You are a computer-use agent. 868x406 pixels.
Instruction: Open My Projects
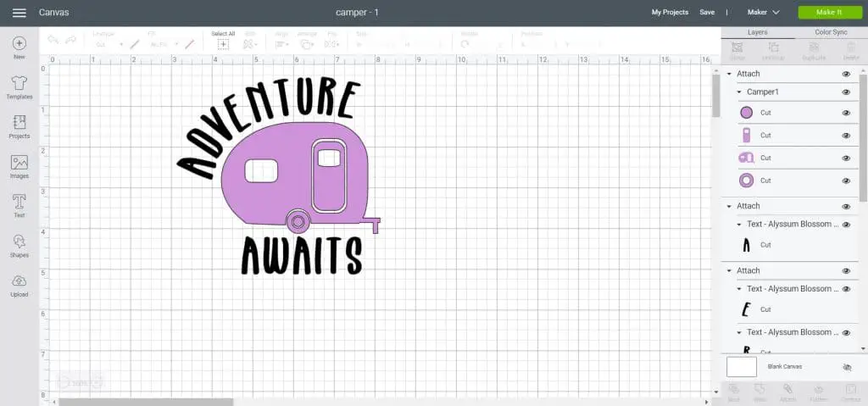pyautogui.click(x=670, y=12)
